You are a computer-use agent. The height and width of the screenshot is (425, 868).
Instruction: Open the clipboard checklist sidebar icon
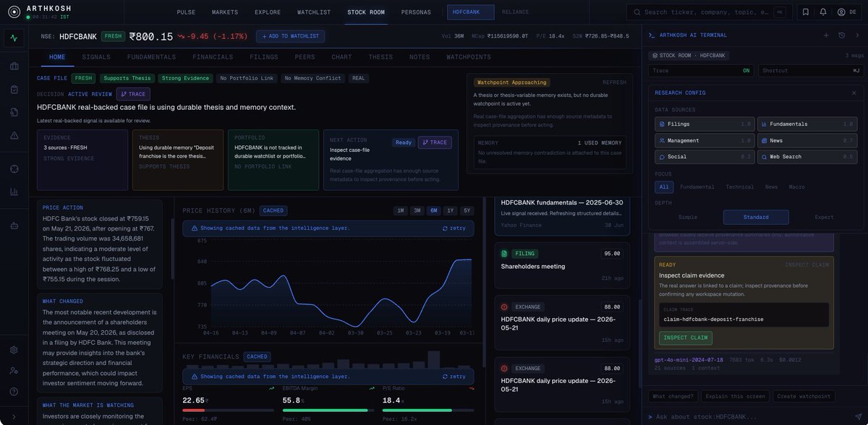click(x=14, y=90)
